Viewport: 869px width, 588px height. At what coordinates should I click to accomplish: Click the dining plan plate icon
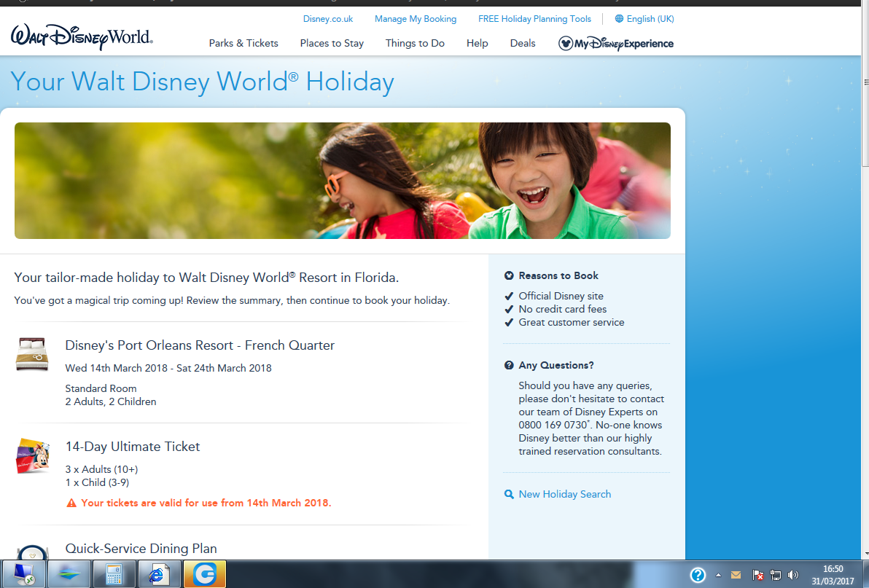tap(33, 552)
